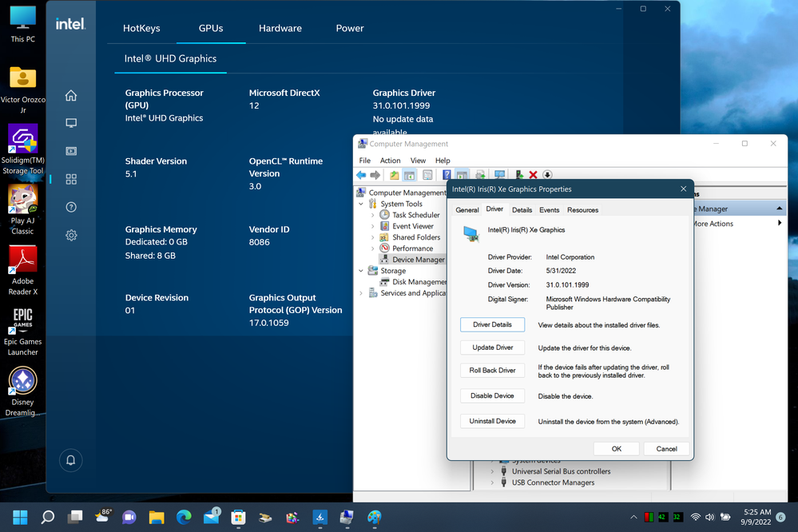Click the Intel logo

point(70,24)
